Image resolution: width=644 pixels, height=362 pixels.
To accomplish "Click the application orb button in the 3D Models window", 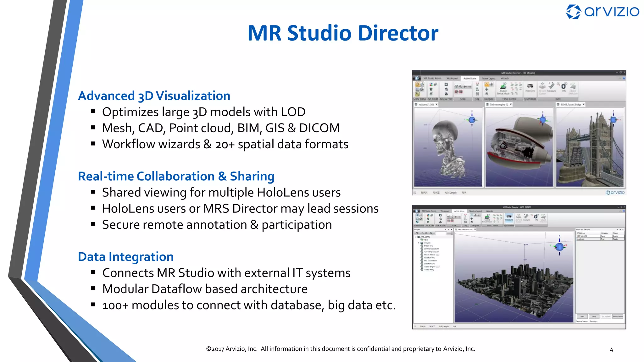I will coord(417,78).
